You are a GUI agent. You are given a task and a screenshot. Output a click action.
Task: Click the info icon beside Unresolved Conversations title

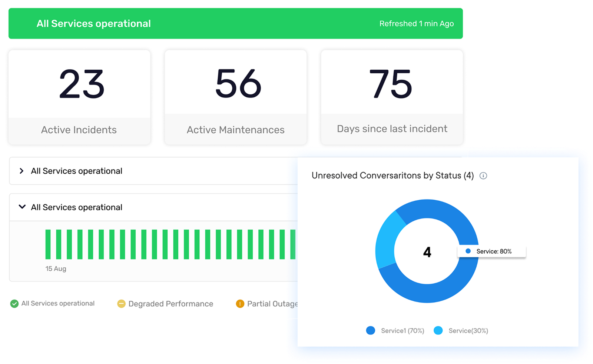pyautogui.click(x=483, y=176)
